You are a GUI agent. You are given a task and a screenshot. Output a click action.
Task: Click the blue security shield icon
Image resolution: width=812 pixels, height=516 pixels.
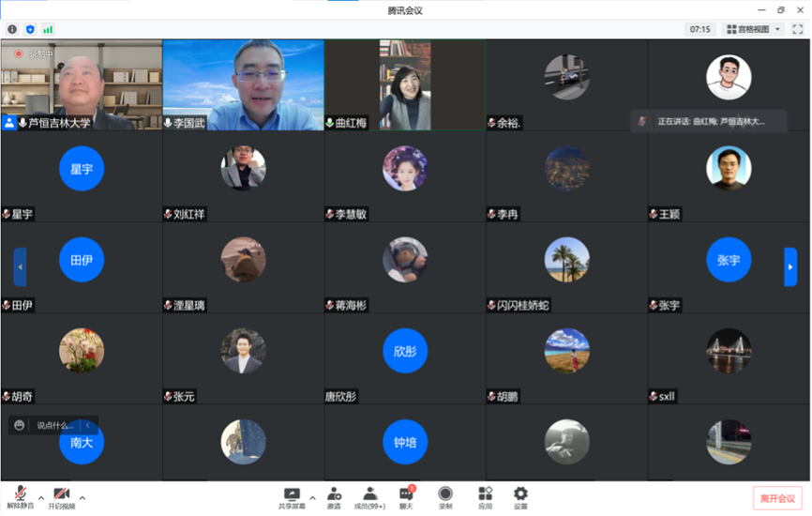[x=30, y=29]
